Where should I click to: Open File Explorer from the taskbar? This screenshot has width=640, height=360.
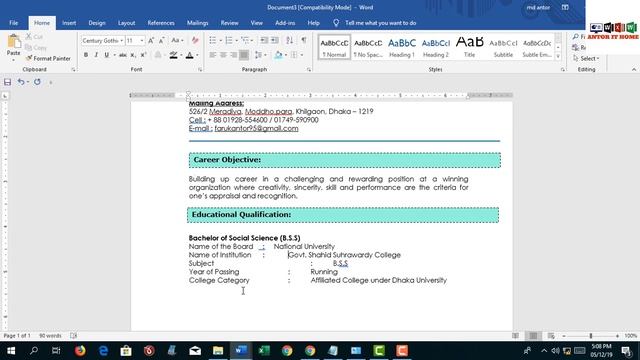coord(218,351)
